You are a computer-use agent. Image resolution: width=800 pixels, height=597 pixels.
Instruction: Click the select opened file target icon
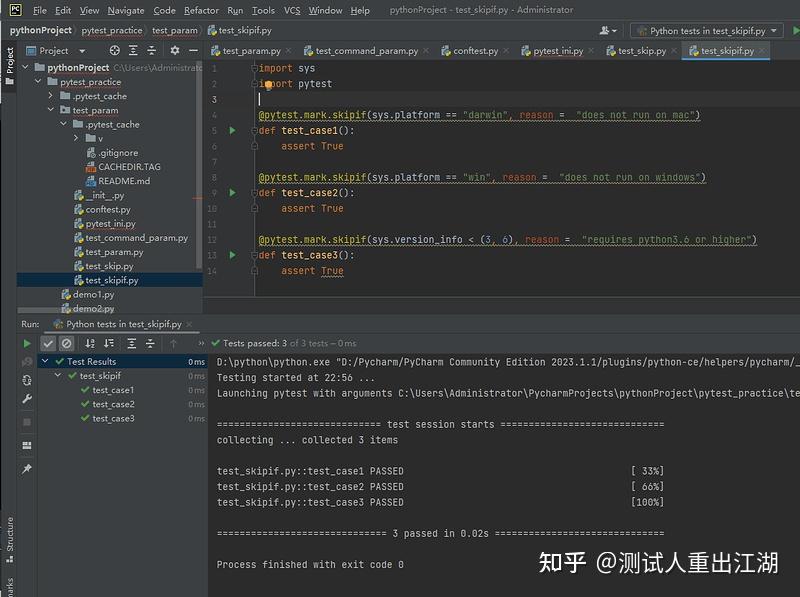click(114, 51)
